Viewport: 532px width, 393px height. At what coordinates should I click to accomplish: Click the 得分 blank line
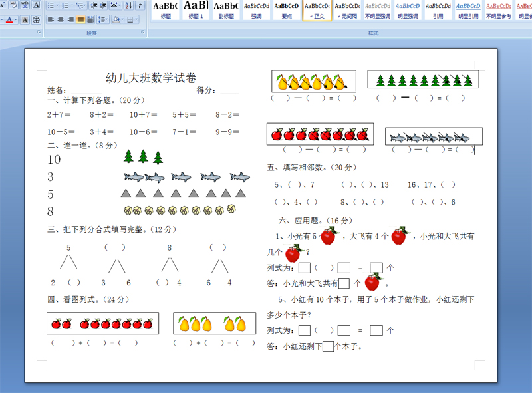click(229, 91)
